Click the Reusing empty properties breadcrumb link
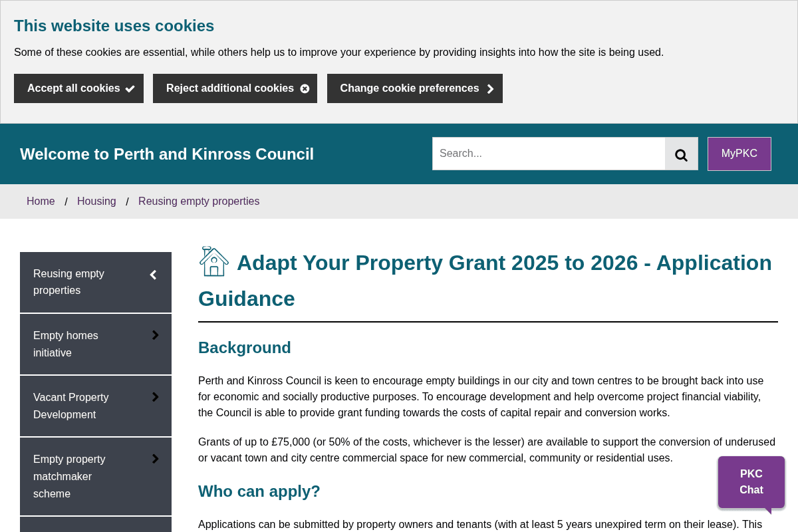The height and width of the screenshot is (532, 798). coord(198,201)
